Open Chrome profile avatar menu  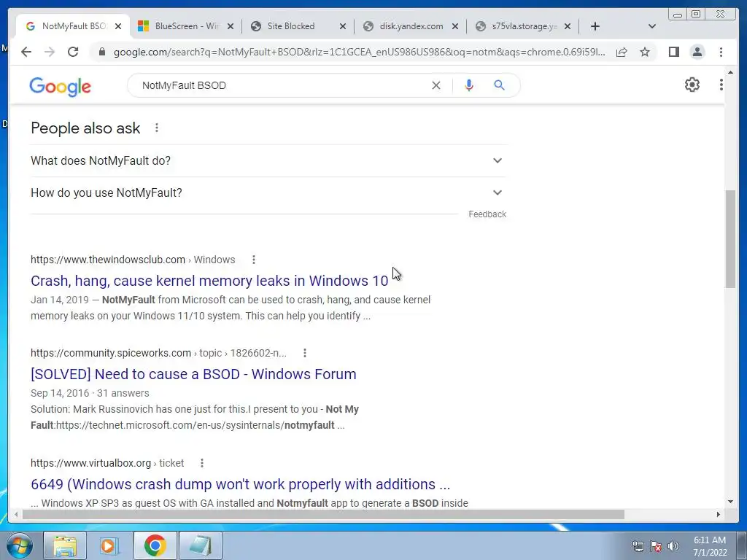click(x=697, y=52)
